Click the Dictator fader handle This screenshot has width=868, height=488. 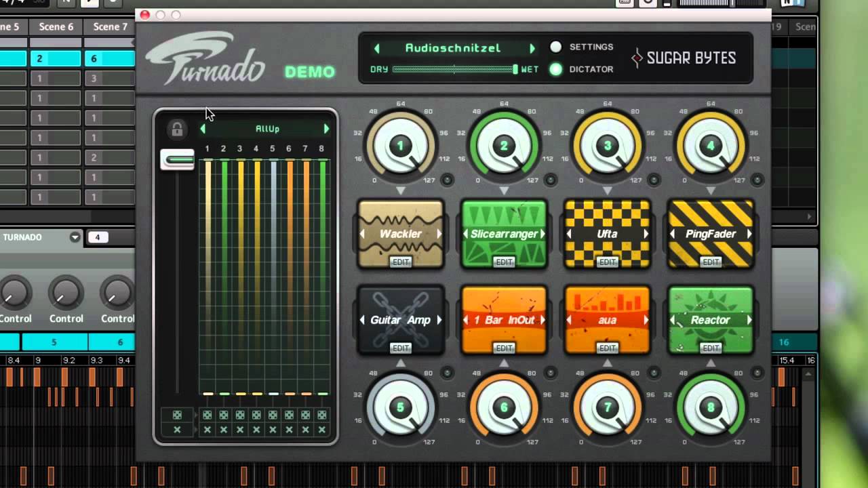pos(177,160)
